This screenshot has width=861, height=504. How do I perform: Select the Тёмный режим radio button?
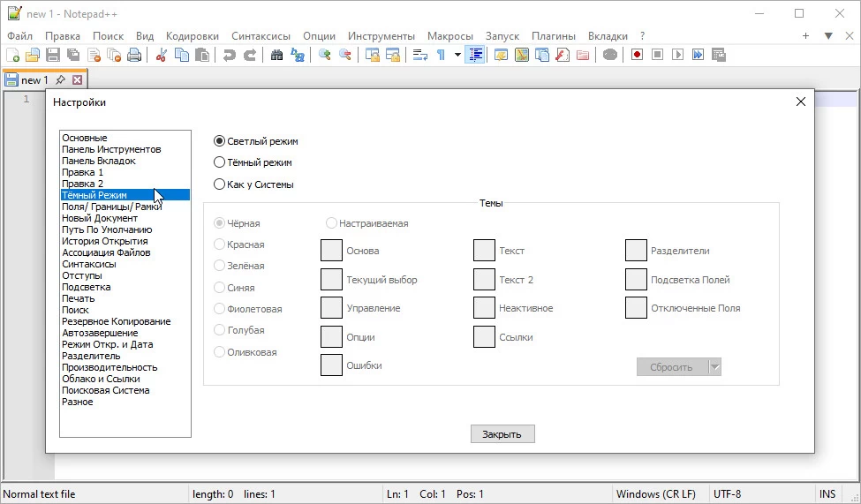tap(220, 162)
